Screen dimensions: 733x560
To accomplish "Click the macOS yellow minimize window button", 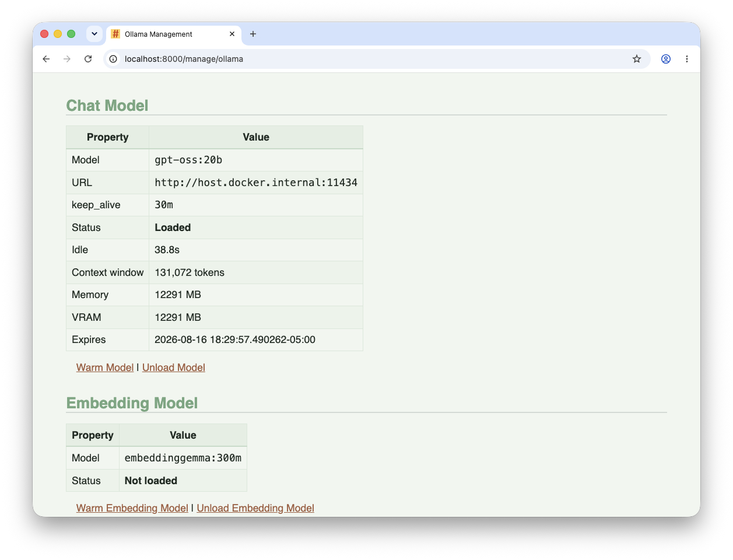I will [58, 34].
